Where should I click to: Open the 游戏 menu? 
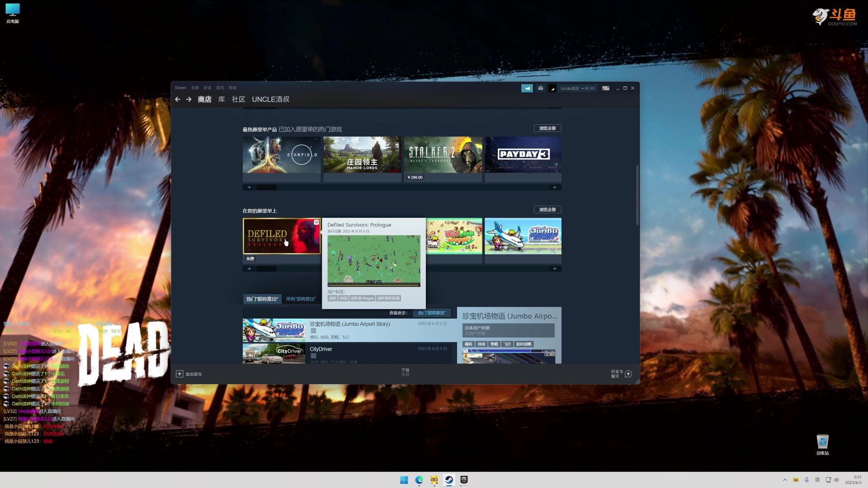(220, 88)
